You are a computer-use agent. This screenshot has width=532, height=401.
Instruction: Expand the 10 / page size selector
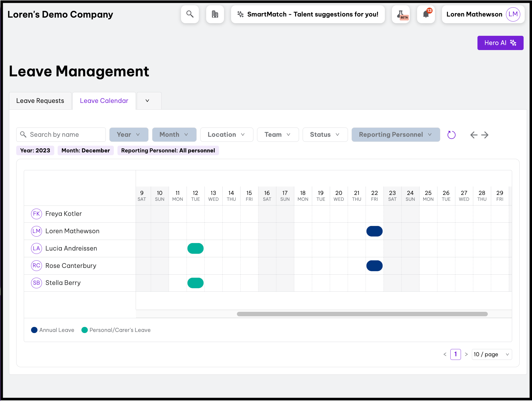point(491,355)
